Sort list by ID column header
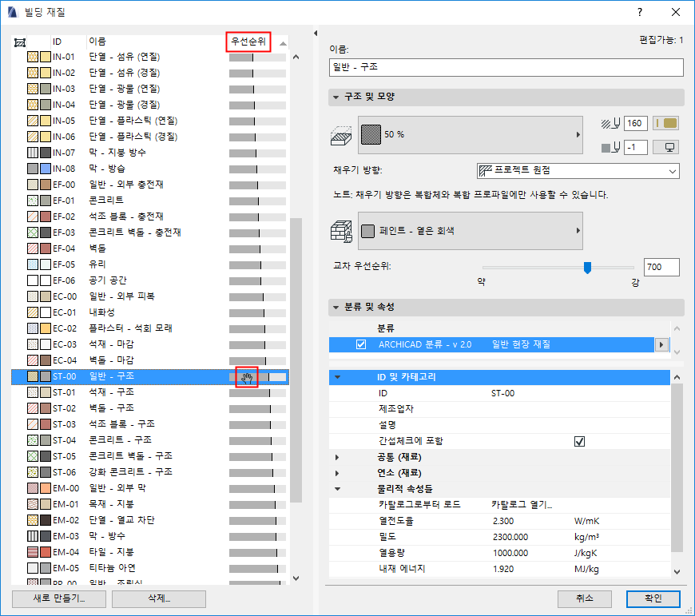 click(58, 42)
